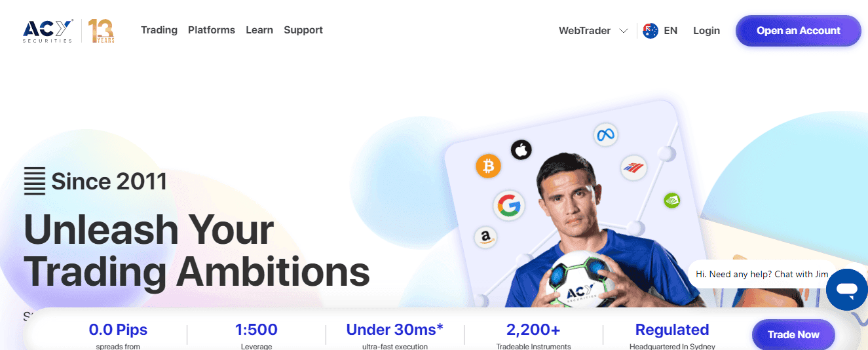
Task: Click the Australian flag language icon
Action: pos(651,31)
